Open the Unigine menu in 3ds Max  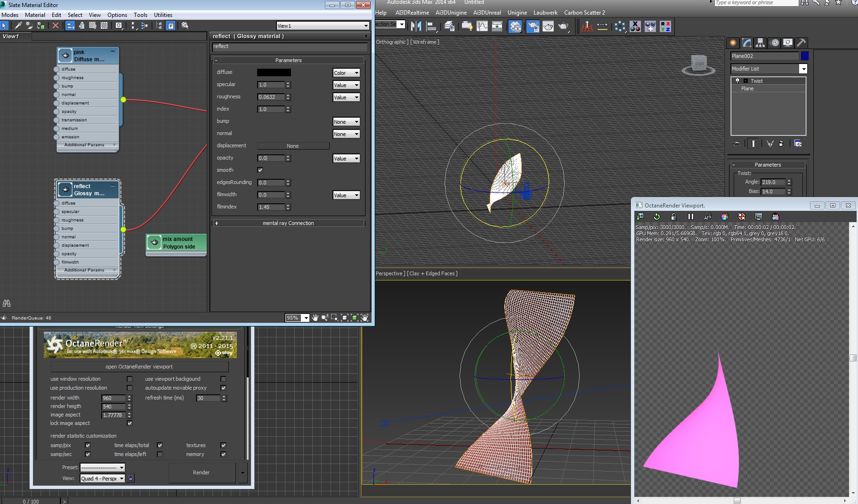click(517, 13)
